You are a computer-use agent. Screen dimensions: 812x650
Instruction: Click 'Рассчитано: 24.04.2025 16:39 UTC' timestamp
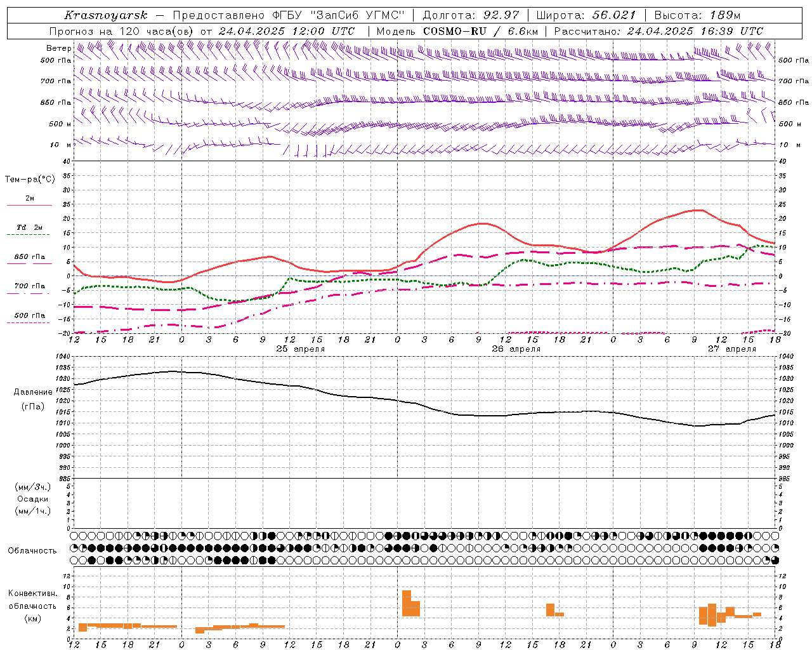click(658, 31)
